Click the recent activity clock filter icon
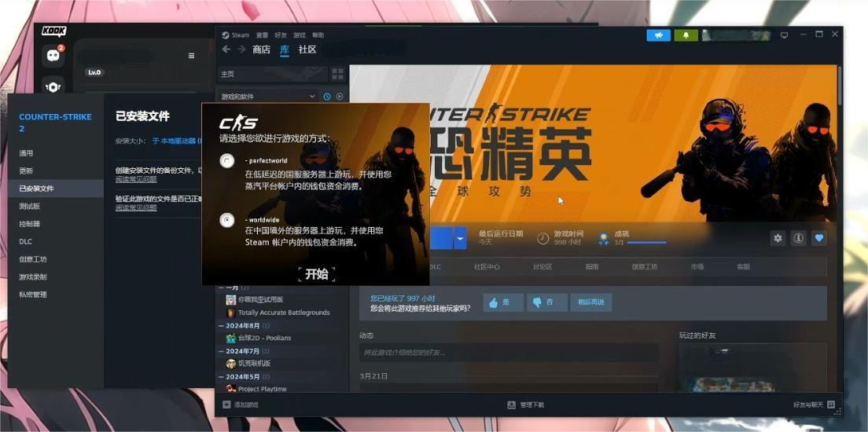Viewport: 868px width, 432px height. point(326,97)
